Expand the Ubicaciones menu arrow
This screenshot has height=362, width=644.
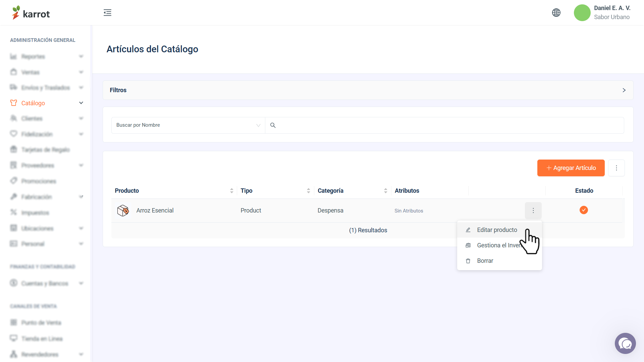81,228
